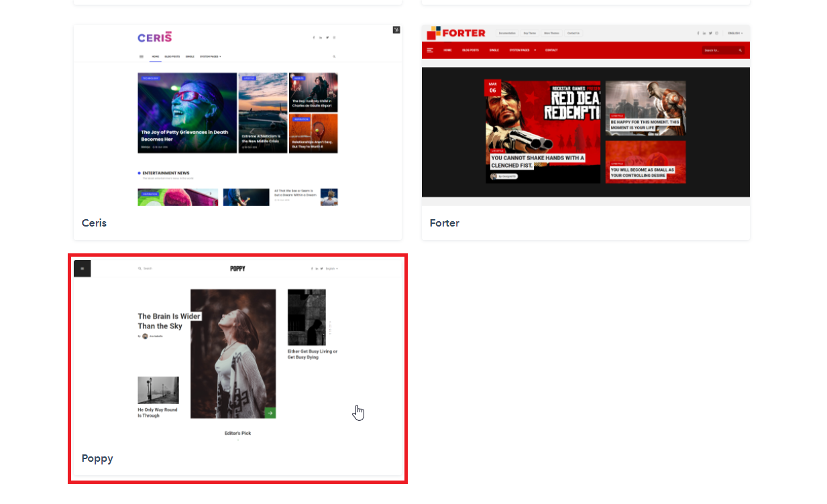Screen dimensions: 827x504
Task: Select Home tab in Ceris navigation
Action: click(x=155, y=57)
